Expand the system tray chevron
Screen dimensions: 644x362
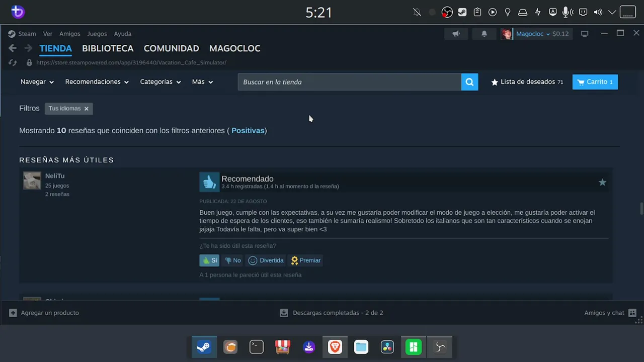pos(612,12)
